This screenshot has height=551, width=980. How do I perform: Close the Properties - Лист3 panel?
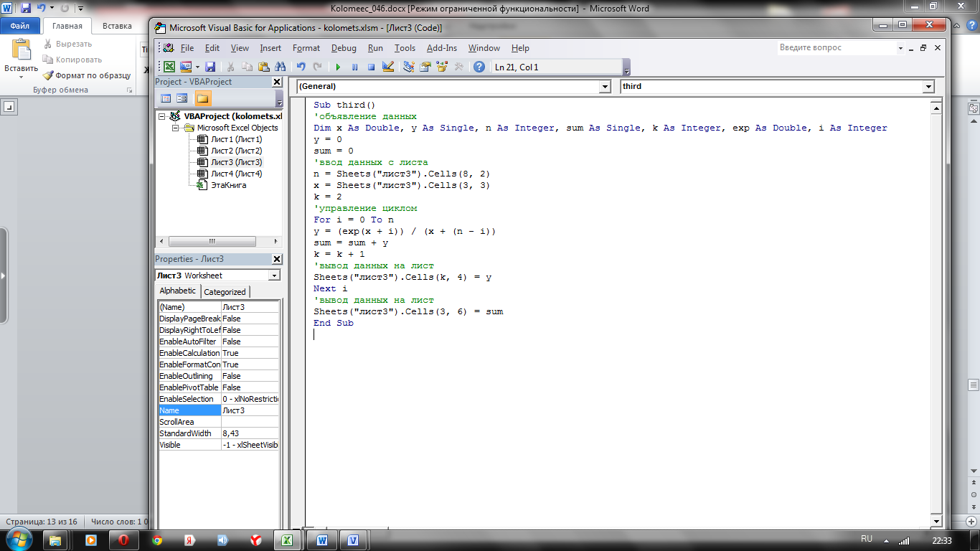point(277,259)
